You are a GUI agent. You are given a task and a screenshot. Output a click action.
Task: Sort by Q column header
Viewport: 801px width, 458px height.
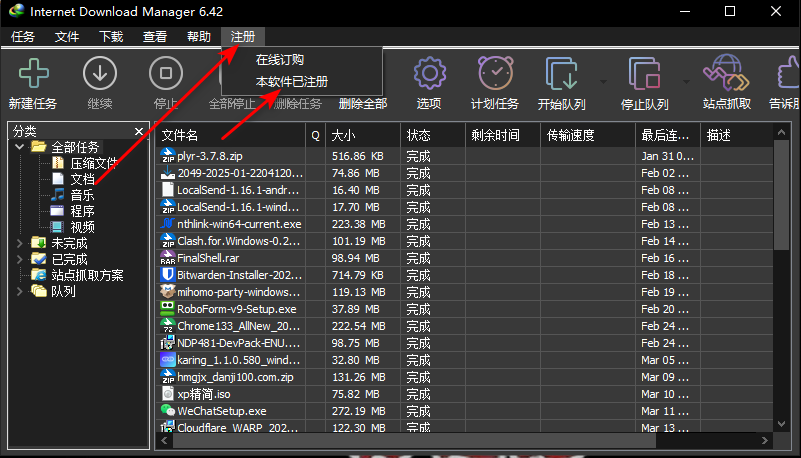pos(315,135)
